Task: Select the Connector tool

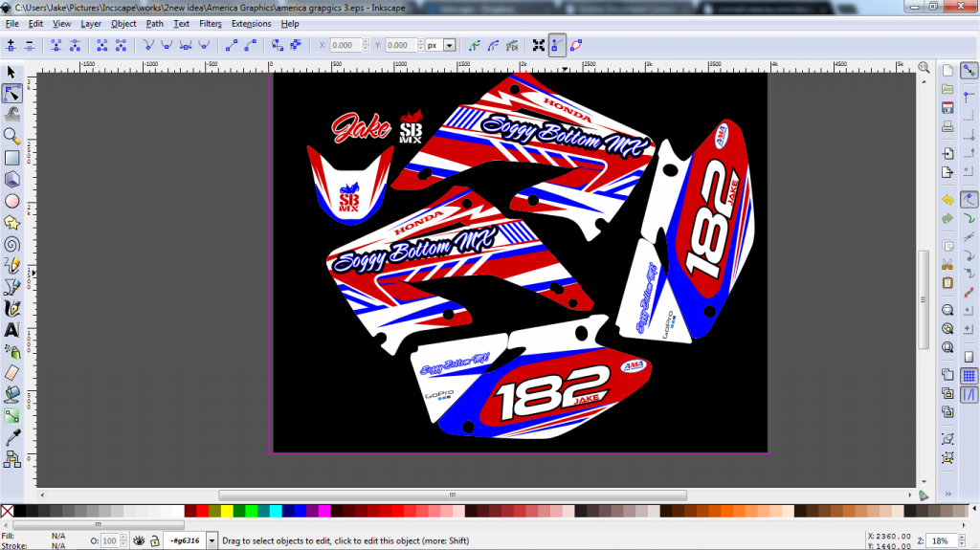Action: (x=11, y=460)
